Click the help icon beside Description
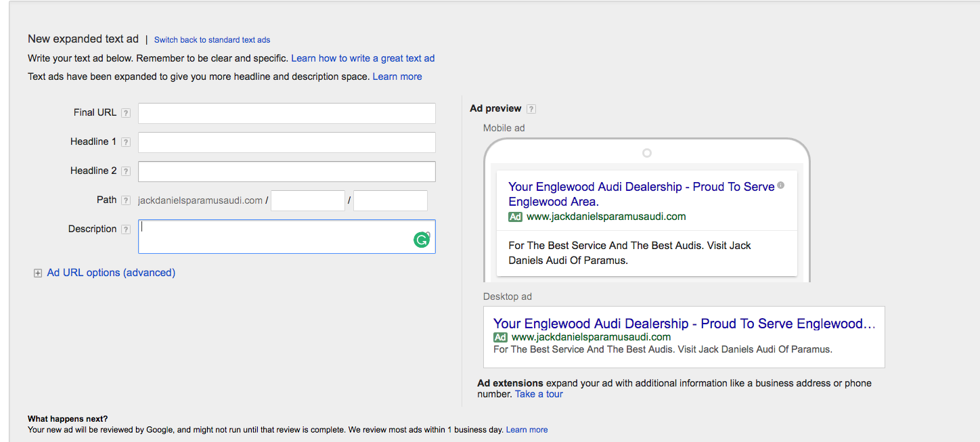The image size is (980, 442). (126, 229)
